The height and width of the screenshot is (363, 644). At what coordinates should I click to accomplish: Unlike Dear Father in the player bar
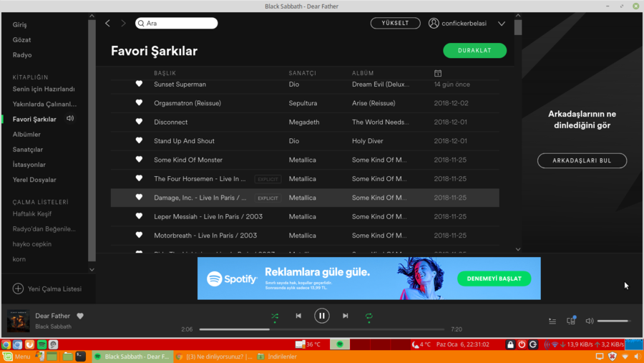[x=80, y=316]
